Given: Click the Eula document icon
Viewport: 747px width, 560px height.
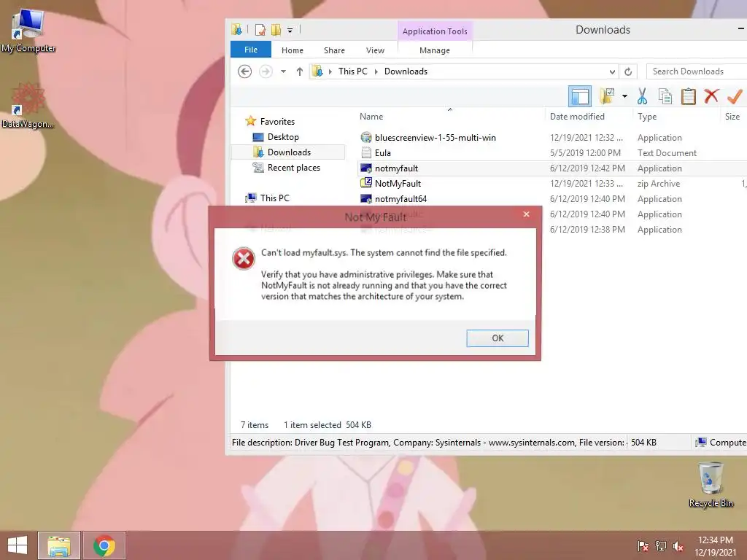Looking at the screenshot, I should [366, 152].
